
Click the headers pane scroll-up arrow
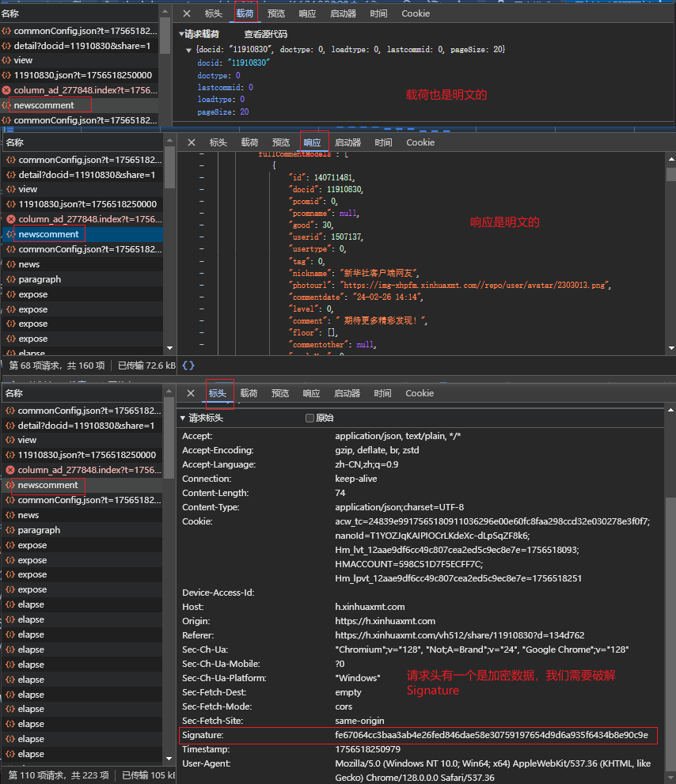pyautogui.click(x=670, y=410)
